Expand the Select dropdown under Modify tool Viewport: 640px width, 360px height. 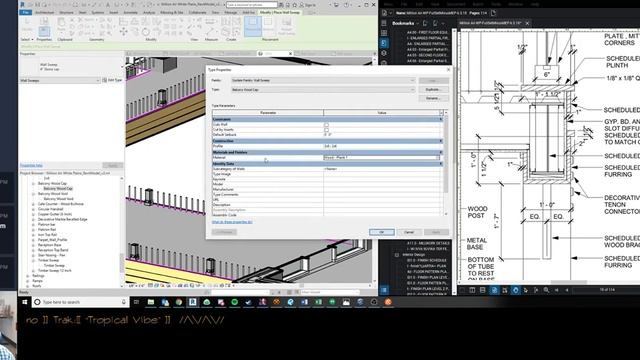pos(27,40)
